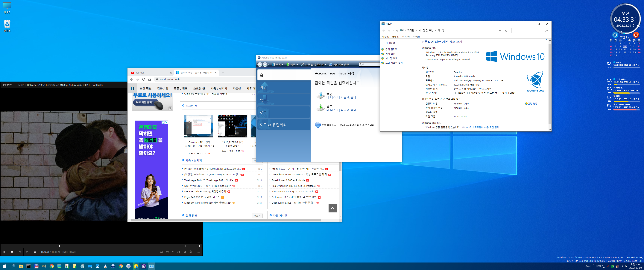Image resolution: width=644 pixels, height=270 pixels.
Task: Click 내 디스크 link under 복구
Action: coord(332,110)
